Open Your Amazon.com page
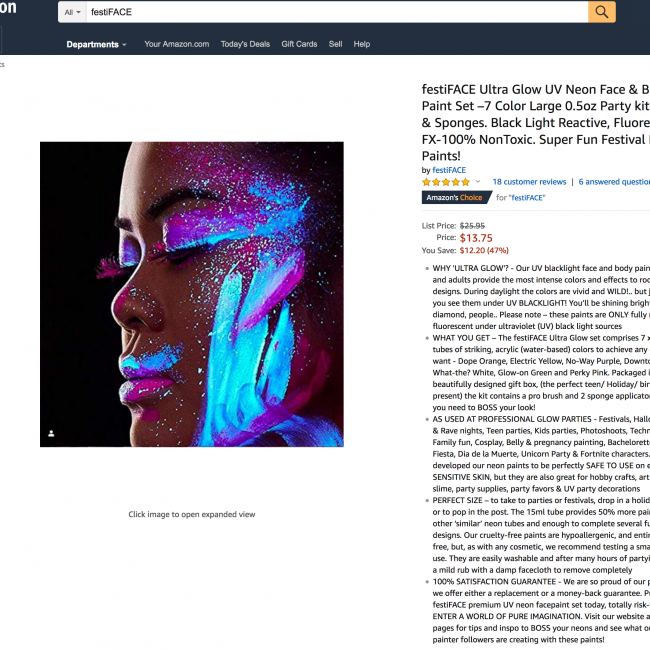The width and height of the screenshot is (650, 650). pos(177,44)
